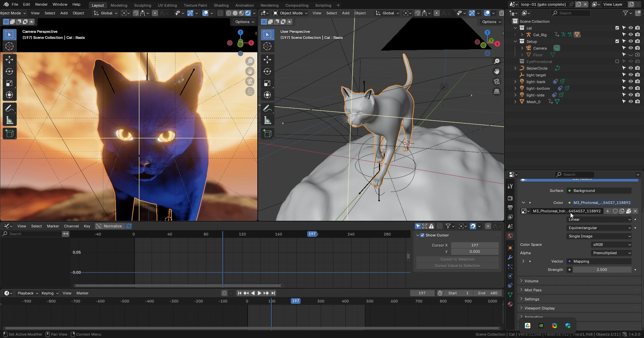Click the Google Drive tray icon

coord(528,326)
